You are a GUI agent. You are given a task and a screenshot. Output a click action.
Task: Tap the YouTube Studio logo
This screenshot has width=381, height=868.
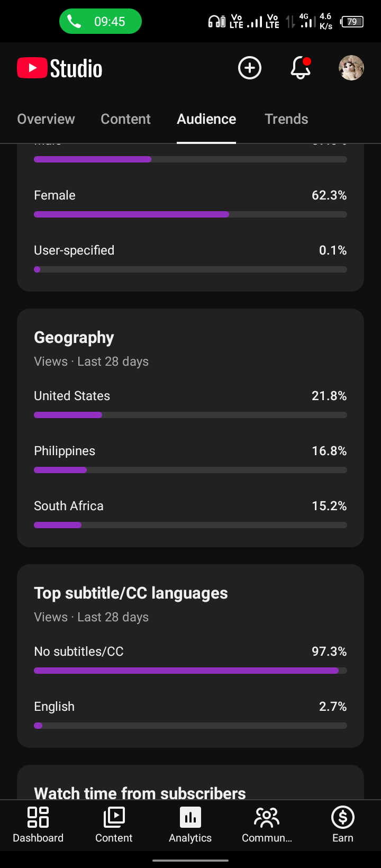(60, 68)
